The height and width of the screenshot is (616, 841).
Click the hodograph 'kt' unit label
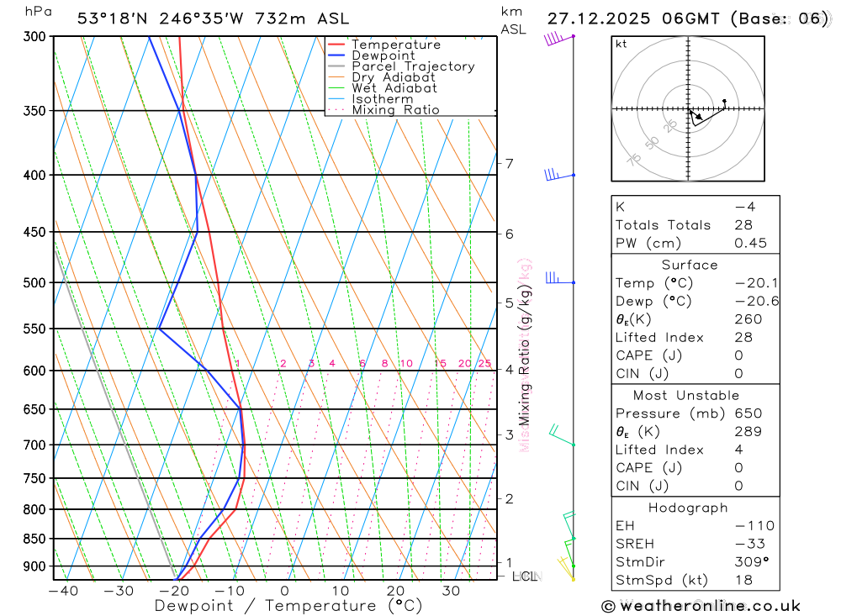click(x=621, y=44)
